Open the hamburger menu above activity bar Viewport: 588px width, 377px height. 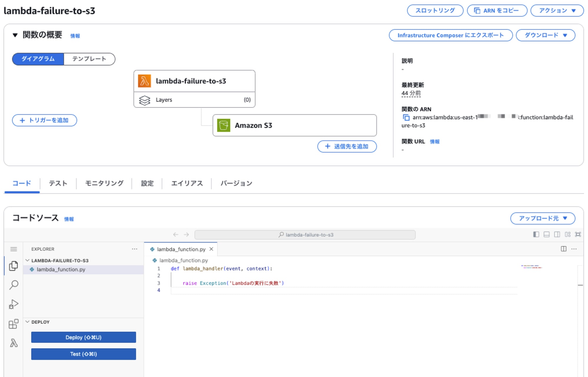point(14,249)
